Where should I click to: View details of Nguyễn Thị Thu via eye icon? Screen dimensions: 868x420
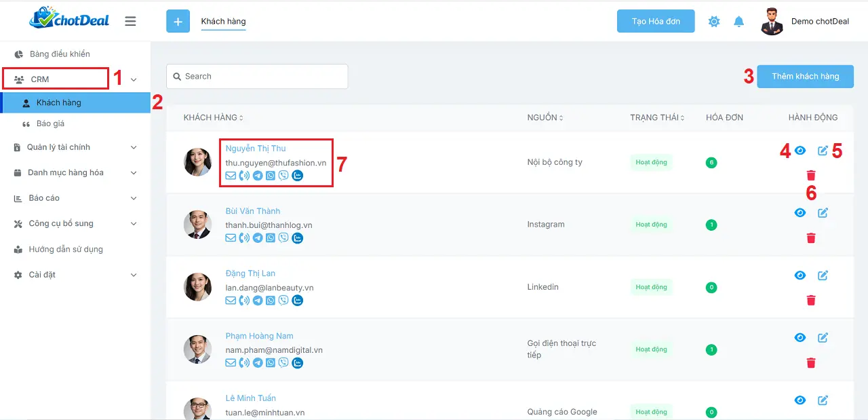pos(800,151)
